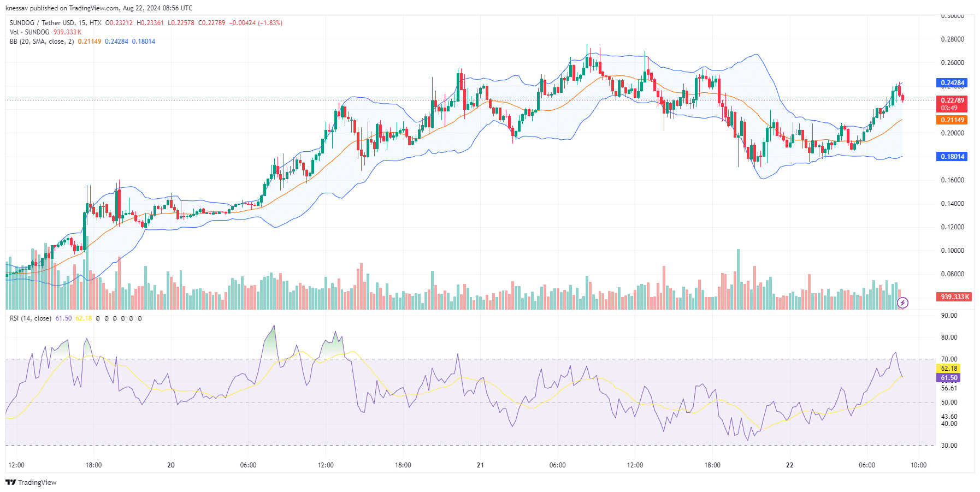The image size is (980, 492).
Task: Click the 0.10000 price axis tick
Action: tap(952, 251)
